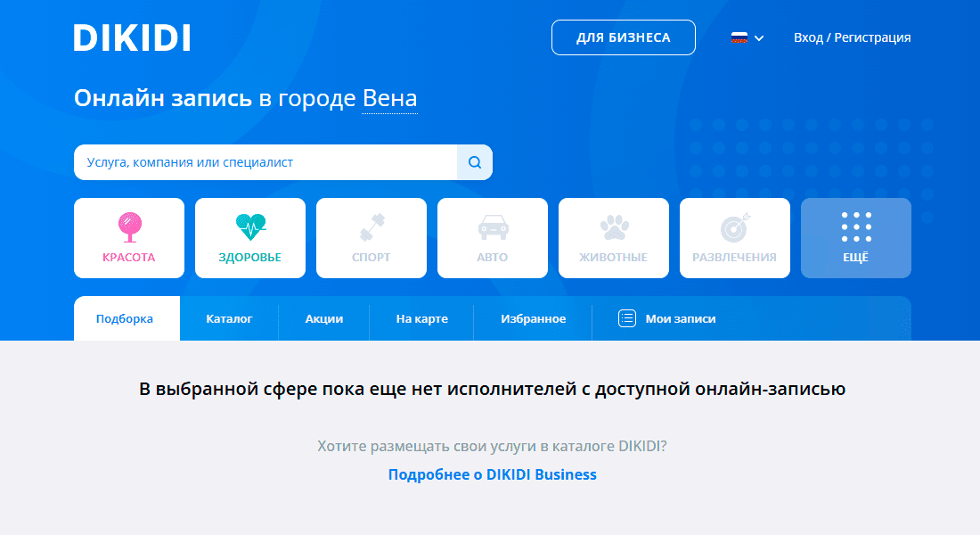Follow the Подробнее о DIKIDI Business link
This screenshot has height=535, width=980.
coord(493,474)
